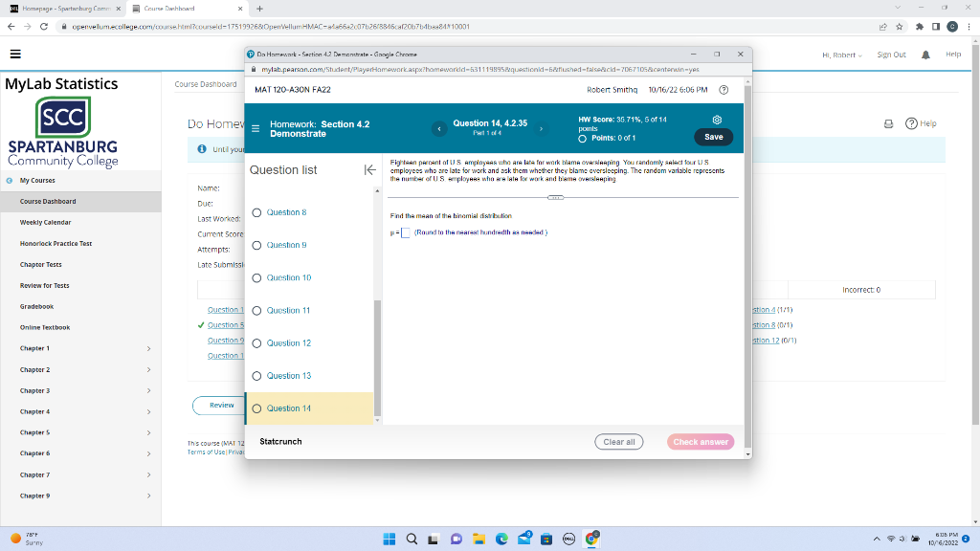The image size is (980, 551).
Task: Select Question 13 radio circle
Action: 256,376
